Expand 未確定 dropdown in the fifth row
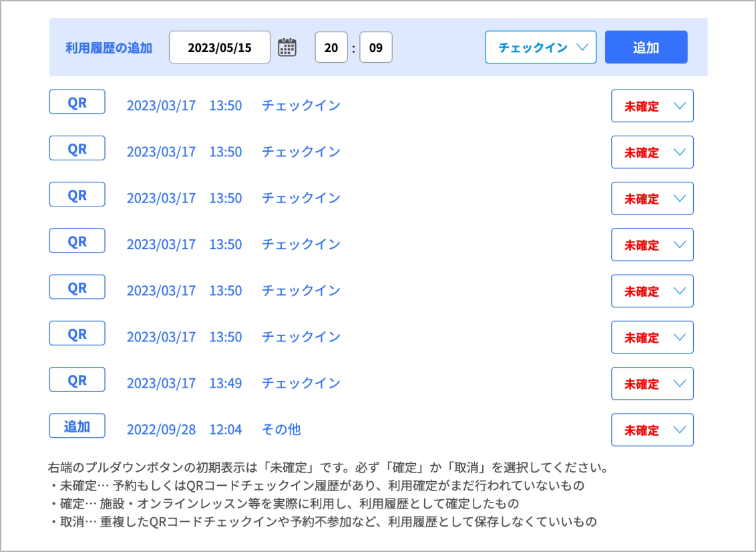Viewport: 756px width, 552px height. (x=652, y=291)
